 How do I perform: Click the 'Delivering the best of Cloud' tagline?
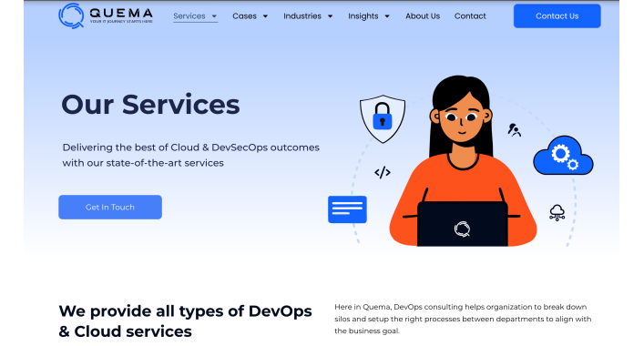(191, 155)
